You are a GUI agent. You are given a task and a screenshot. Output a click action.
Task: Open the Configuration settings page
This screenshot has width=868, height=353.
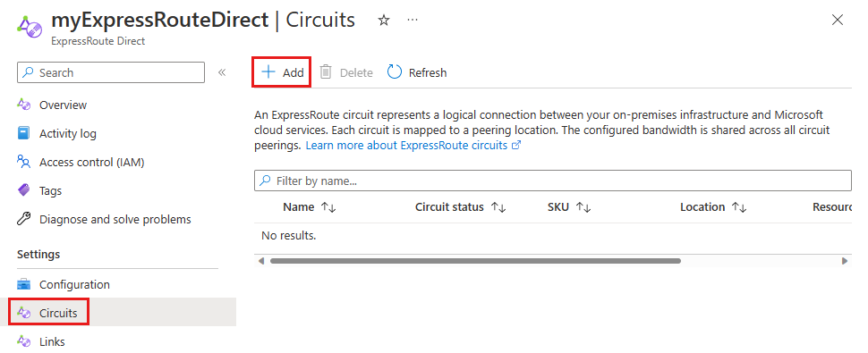(64, 284)
